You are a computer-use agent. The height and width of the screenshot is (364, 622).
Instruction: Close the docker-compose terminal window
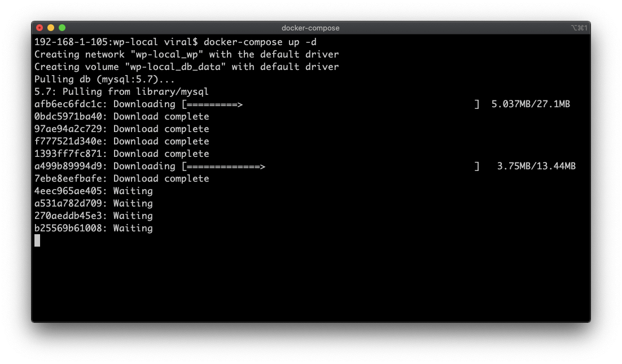pos(40,28)
